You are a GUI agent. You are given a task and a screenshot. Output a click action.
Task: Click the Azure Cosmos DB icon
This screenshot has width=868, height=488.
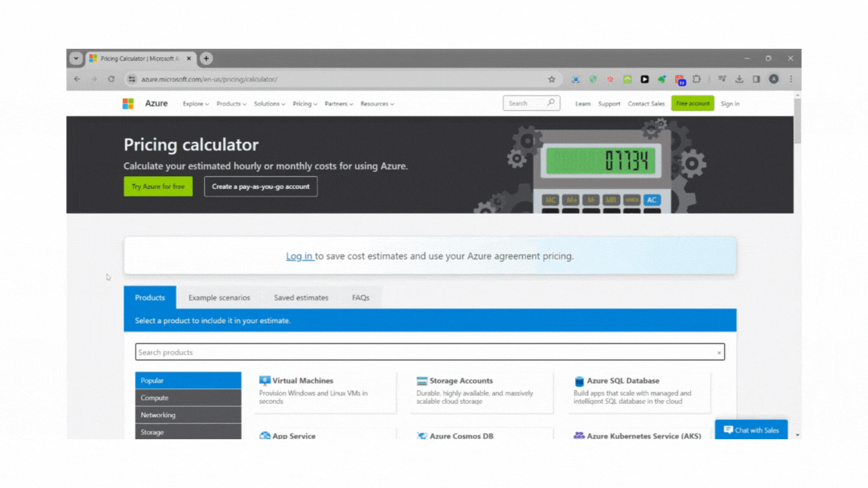[x=422, y=435]
